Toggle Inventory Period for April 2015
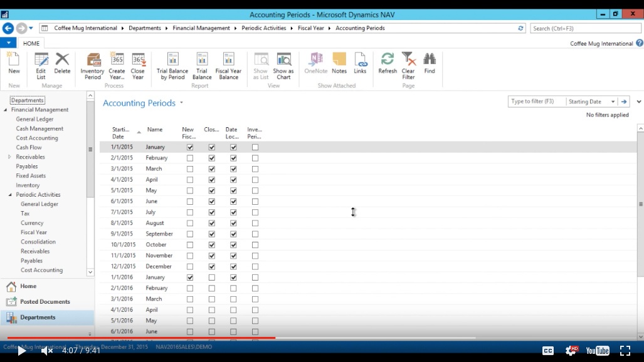This screenshot has height=362, width=644. coord(255,180)
